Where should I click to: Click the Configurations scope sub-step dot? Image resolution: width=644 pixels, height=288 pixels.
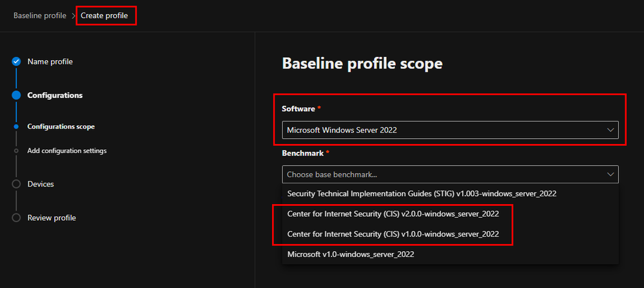17,127
